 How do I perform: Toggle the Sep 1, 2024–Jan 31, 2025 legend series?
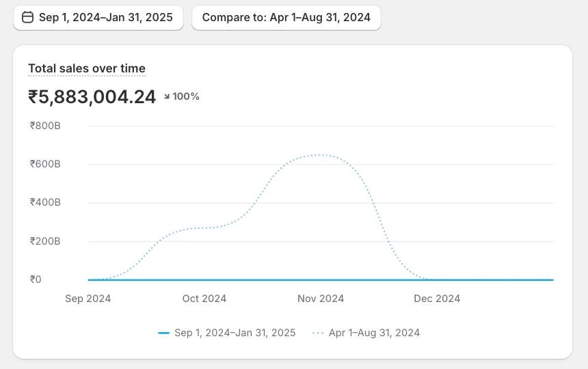[235, 333]
